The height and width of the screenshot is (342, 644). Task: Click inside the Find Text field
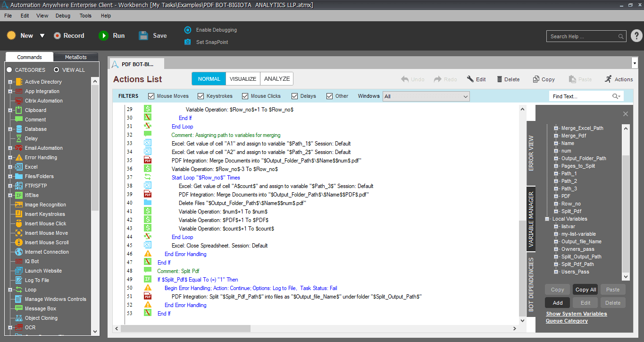coord(581,96)
